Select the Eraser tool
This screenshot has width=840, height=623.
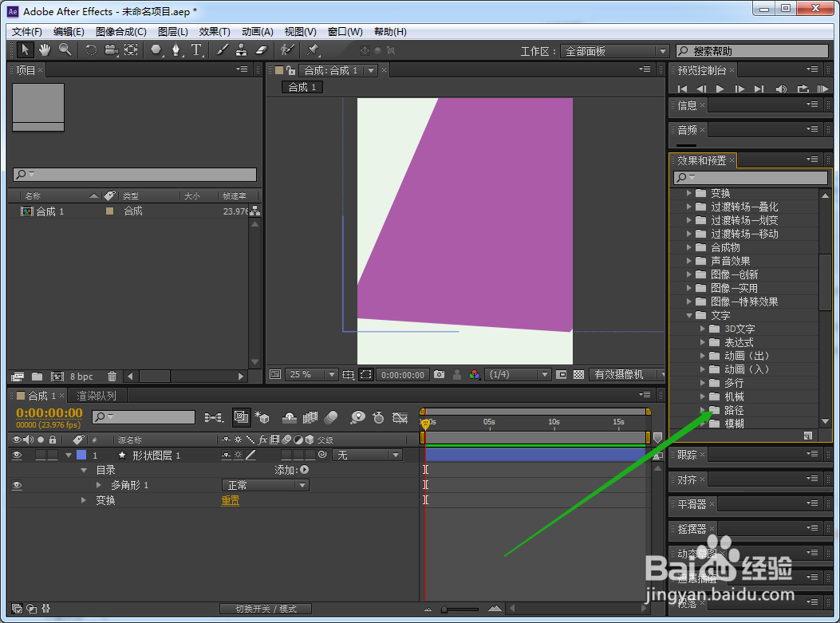coord(261,50)
